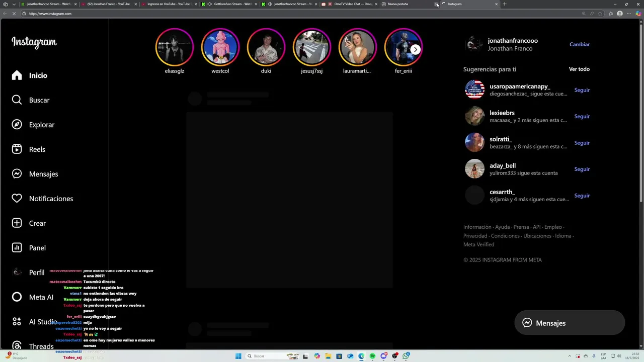The height and width of the screenshot is (362, 644).
Task: Click Ver todo suggestions
Action: [x=579, y=69]
